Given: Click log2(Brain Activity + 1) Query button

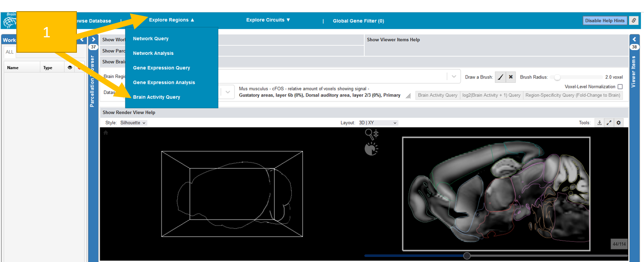Looking at the screenshot, I should 491,95.
